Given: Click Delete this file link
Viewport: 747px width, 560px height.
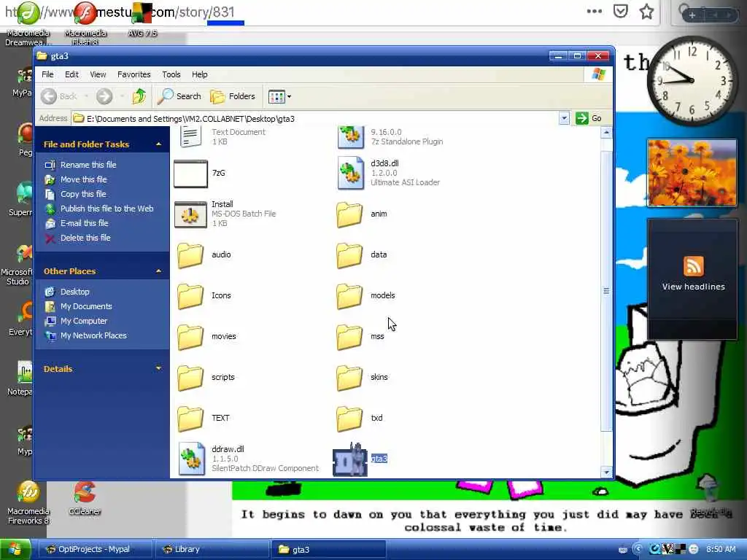Looking at the screenshot, I should pyautogui.click(x=85, y=238).
